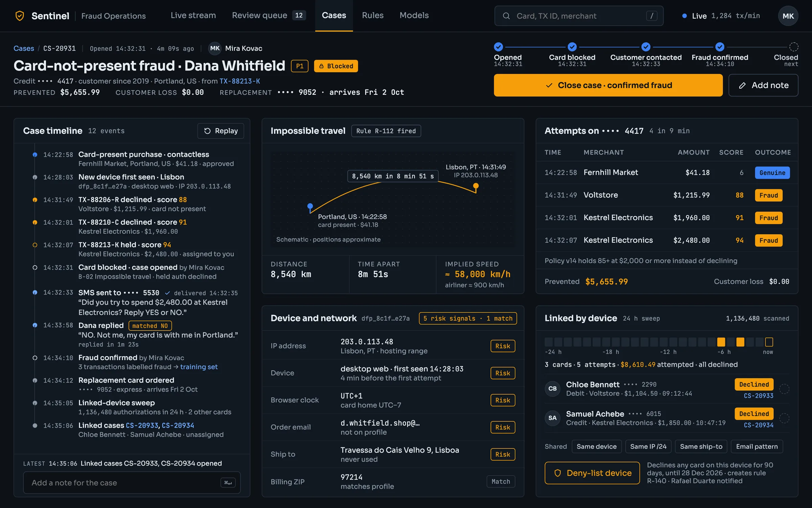Open the training set link
Viewport: 812px width, 508px height.
click(x=199, y=367)
